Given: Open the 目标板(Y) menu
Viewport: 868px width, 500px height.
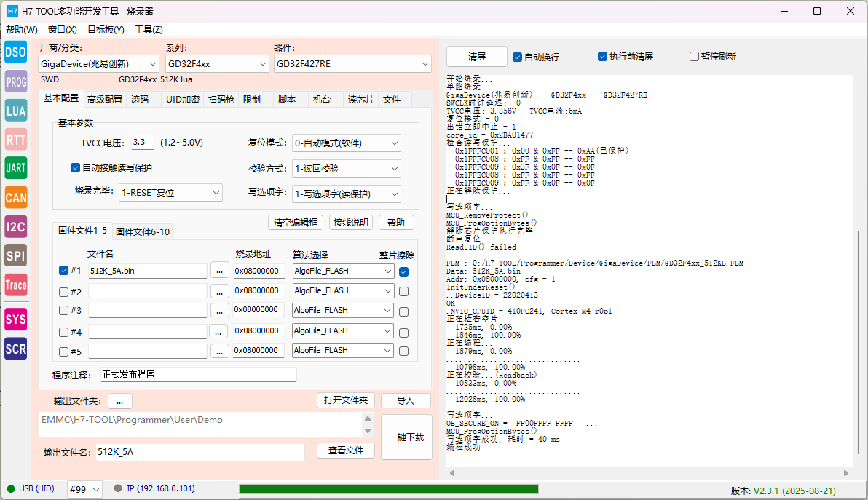Looking at the screenshot, I should pyautogui.click(x=106, y=30).
